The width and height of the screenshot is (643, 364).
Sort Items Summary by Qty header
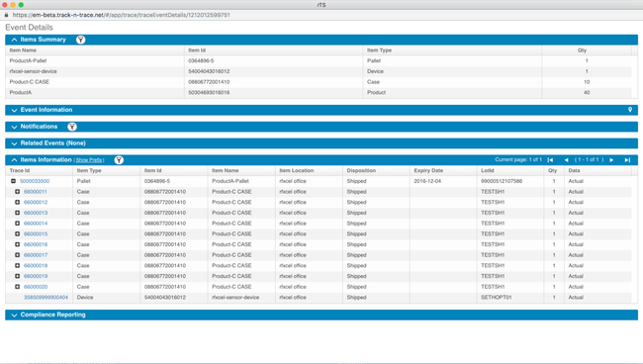click(x=582, y=50)
